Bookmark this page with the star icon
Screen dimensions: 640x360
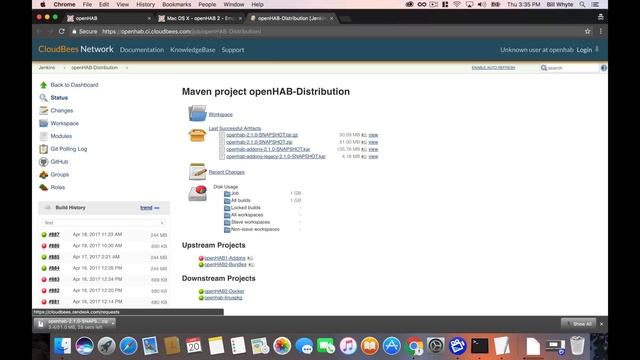(x=587, y=31)
